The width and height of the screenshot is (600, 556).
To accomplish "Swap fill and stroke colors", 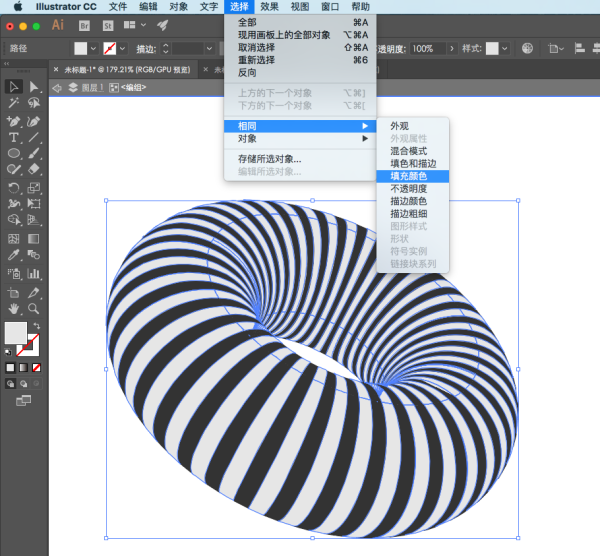I will 37,326.
